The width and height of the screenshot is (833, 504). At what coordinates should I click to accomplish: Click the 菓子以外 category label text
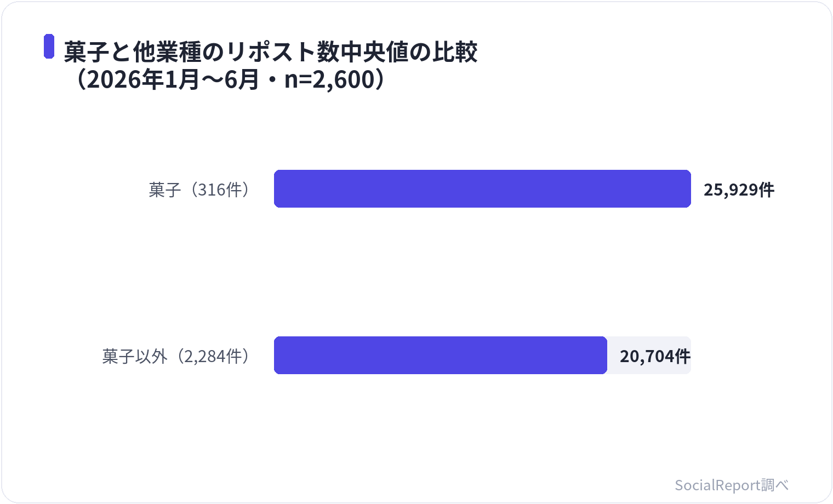134,357
